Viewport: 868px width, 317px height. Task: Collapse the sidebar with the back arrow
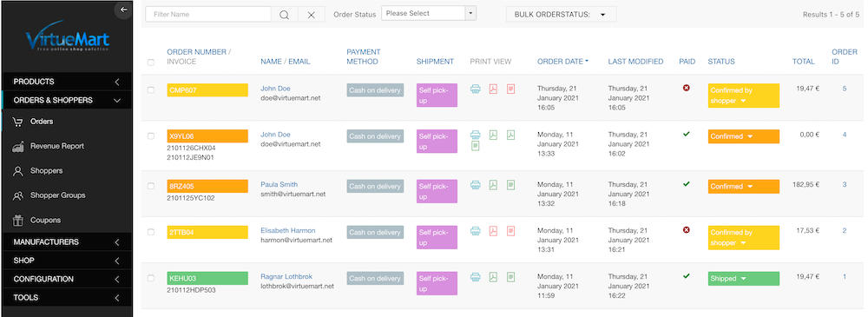[x=123, y=10]
